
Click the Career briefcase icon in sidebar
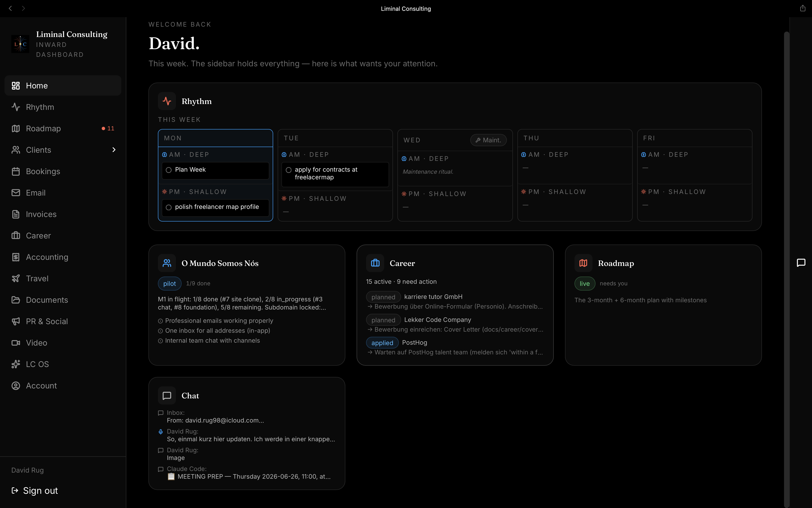[x=16, y=236]
